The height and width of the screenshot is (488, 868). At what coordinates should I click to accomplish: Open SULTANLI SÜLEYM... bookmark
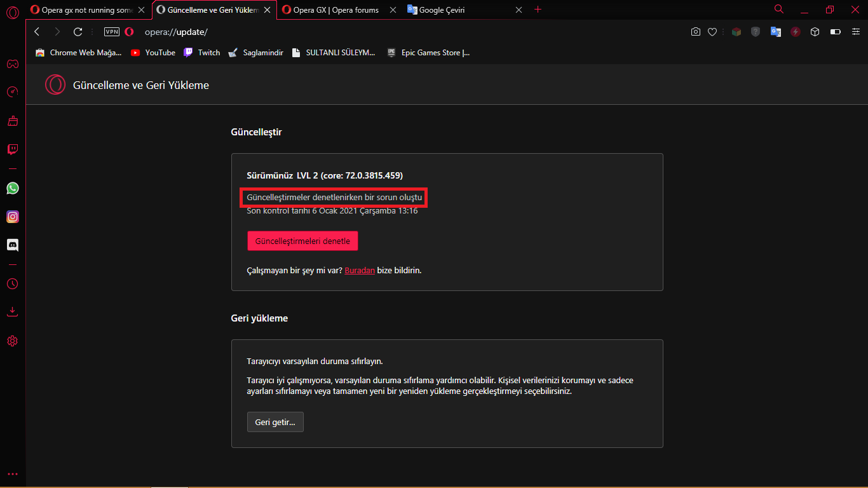pos(334,53)
